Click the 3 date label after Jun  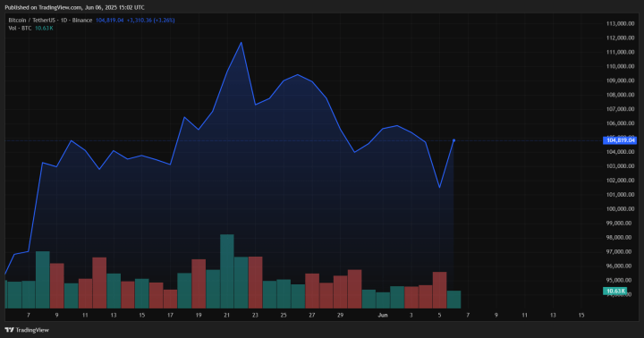411,315
